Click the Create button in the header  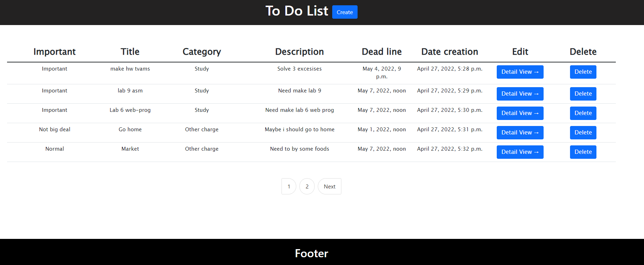point(345,12)
